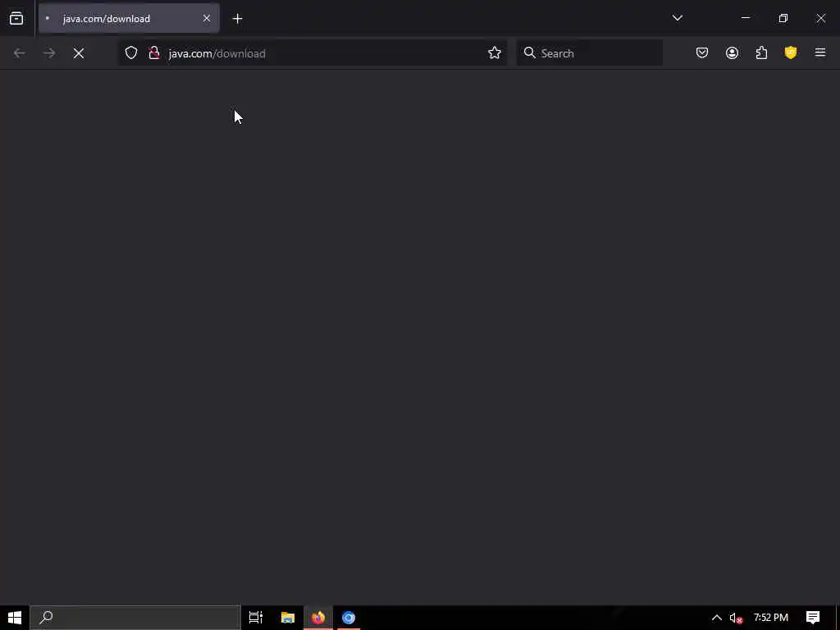The height and width of the screenshot is (630, 840).
Task: Show hidden system tray icons
Action: click(716, 618)
